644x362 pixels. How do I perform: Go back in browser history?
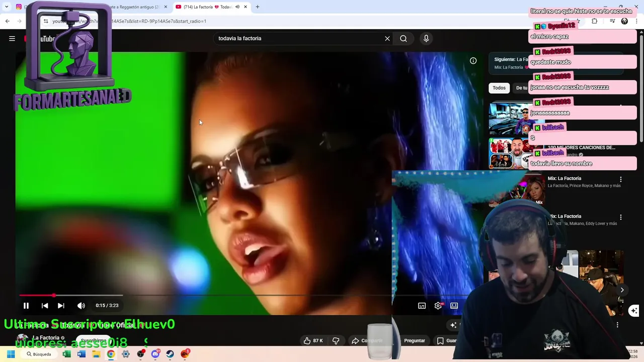pyautogui.click(x=7, y=21)
